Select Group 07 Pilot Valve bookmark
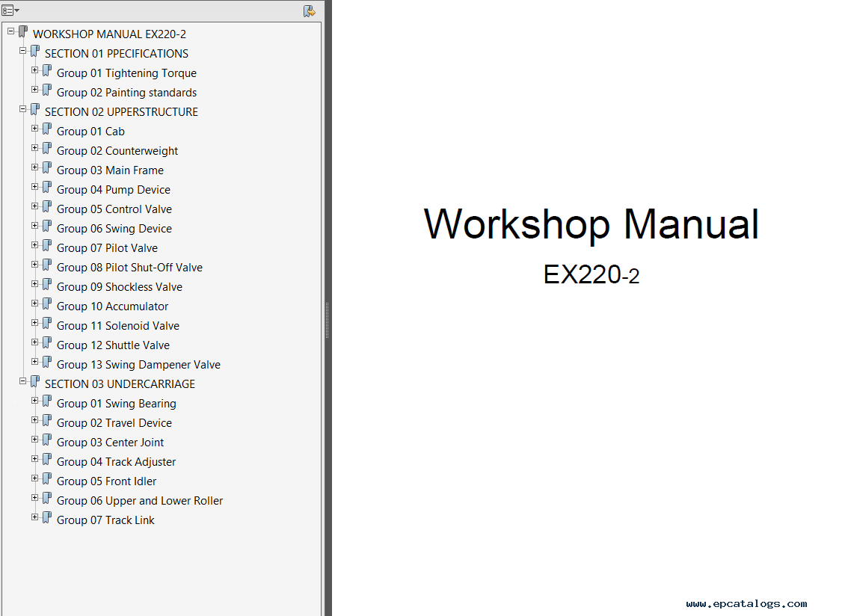 pos(107,248)
